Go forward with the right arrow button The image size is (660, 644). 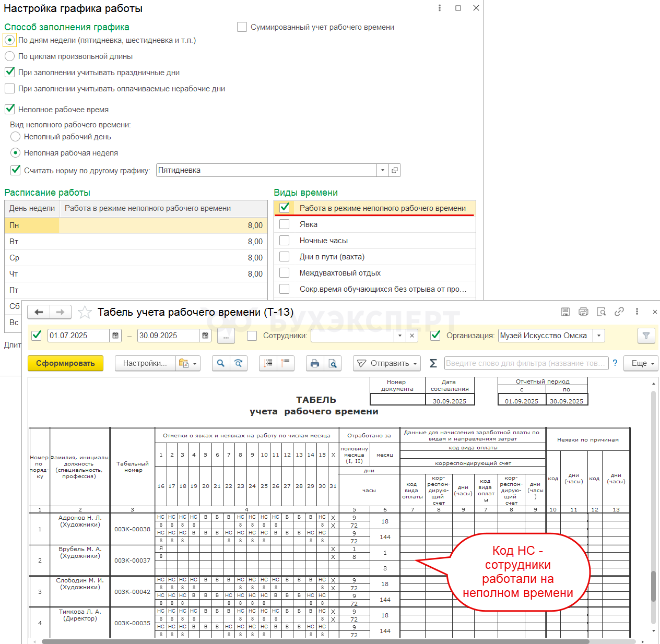coord(60,312)
